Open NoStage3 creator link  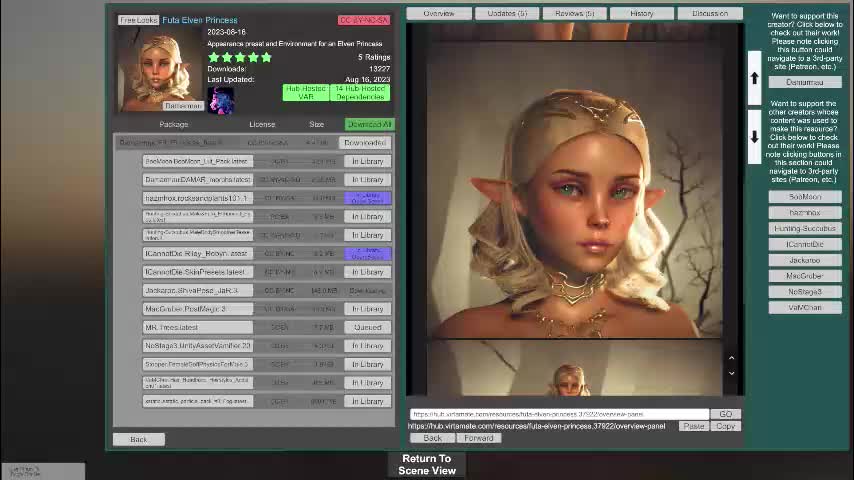click(805, 292)
